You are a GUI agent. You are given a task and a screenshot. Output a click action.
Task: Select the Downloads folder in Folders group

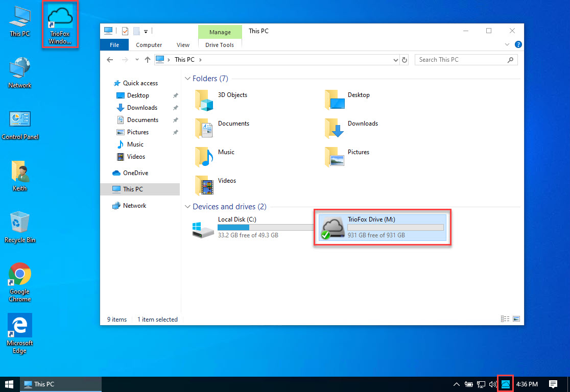click(x=351, y=128)
